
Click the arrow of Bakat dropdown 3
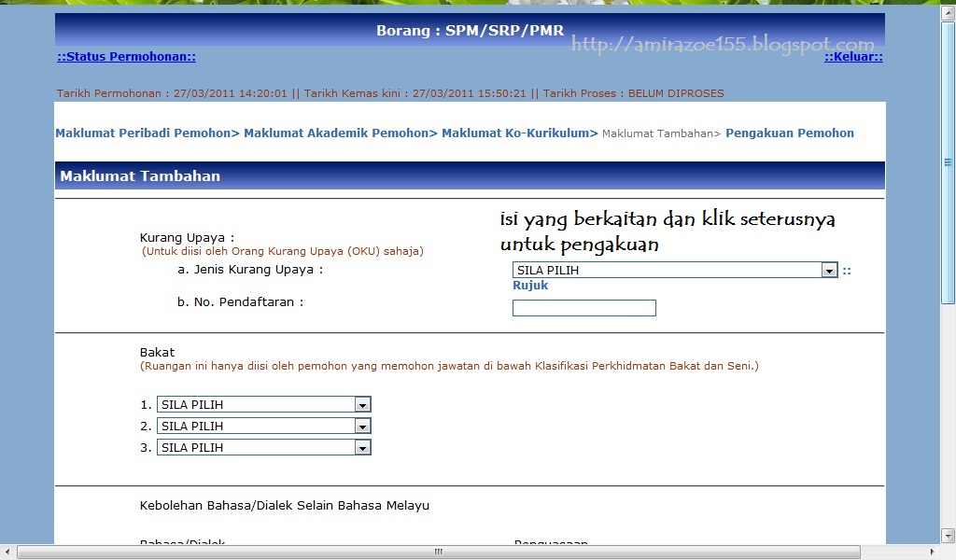click(363, 448)
